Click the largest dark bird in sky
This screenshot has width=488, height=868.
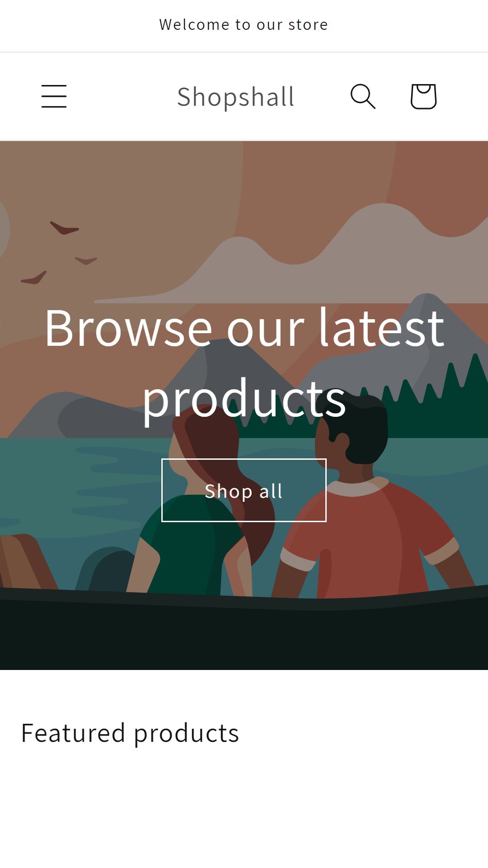64,228
